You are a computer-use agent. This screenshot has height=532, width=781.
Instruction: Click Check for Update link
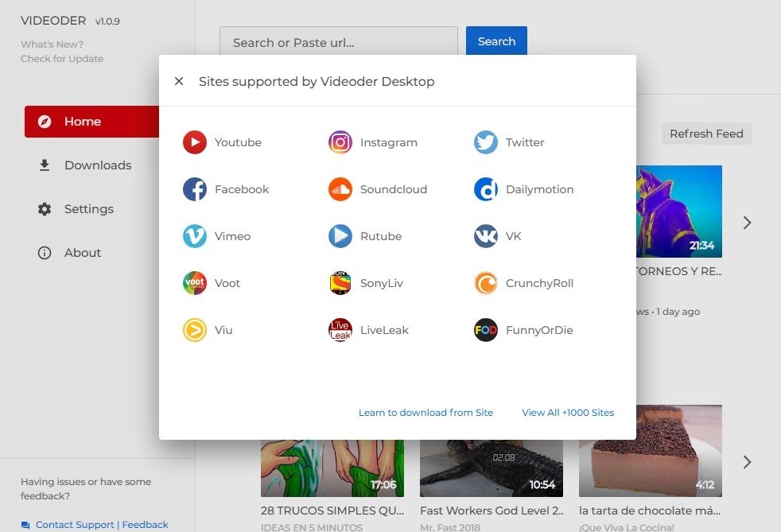tap(62, 59)
